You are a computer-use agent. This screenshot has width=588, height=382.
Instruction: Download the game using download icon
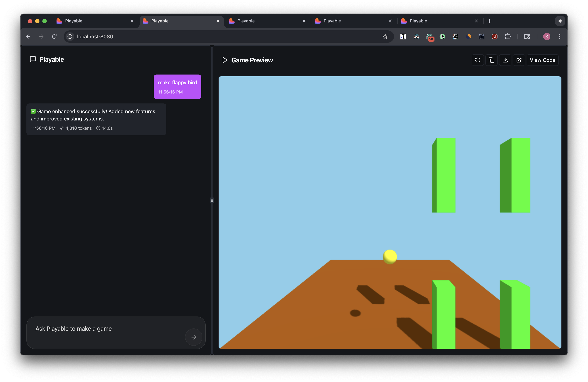505,60
